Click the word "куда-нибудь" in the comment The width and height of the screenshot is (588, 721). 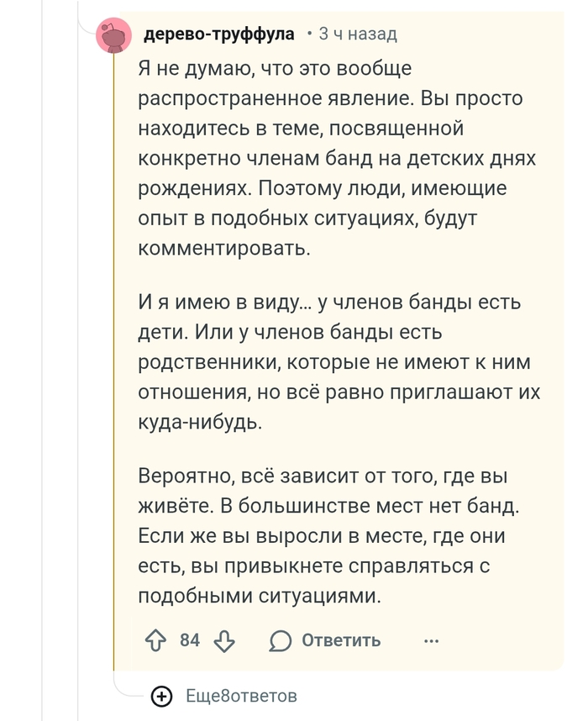(x=200, y=422)
